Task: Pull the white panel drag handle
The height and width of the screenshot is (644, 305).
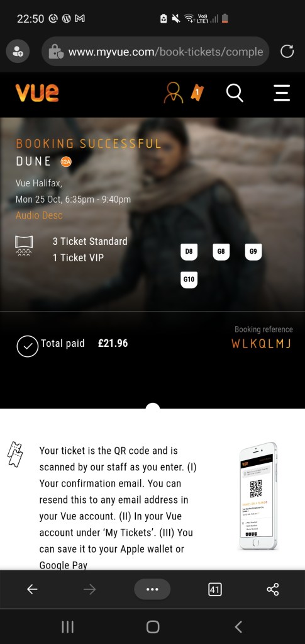Action: tap(153, 407)
